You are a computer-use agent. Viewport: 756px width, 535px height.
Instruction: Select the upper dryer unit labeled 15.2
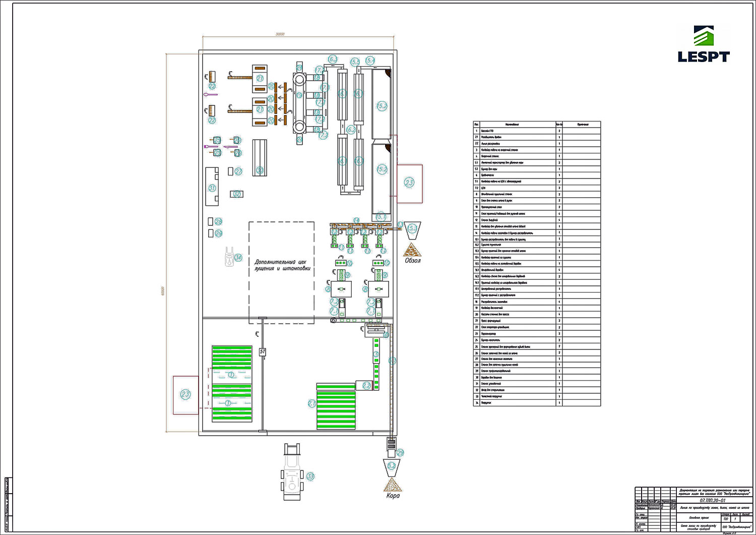pos(381,105)
